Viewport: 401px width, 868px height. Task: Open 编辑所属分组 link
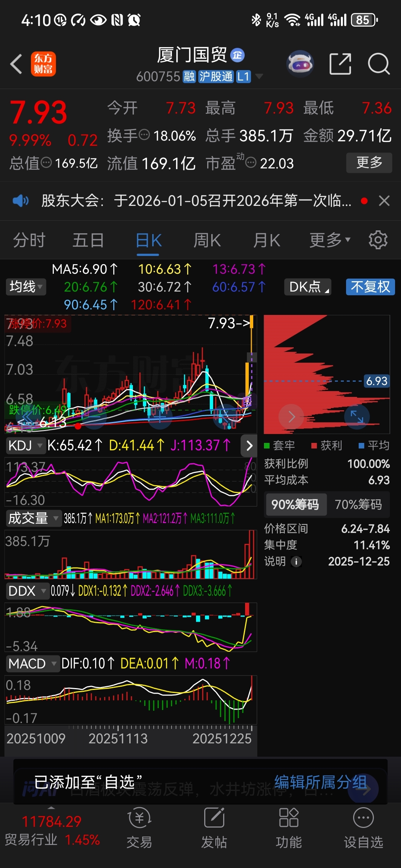click(321, 782)
